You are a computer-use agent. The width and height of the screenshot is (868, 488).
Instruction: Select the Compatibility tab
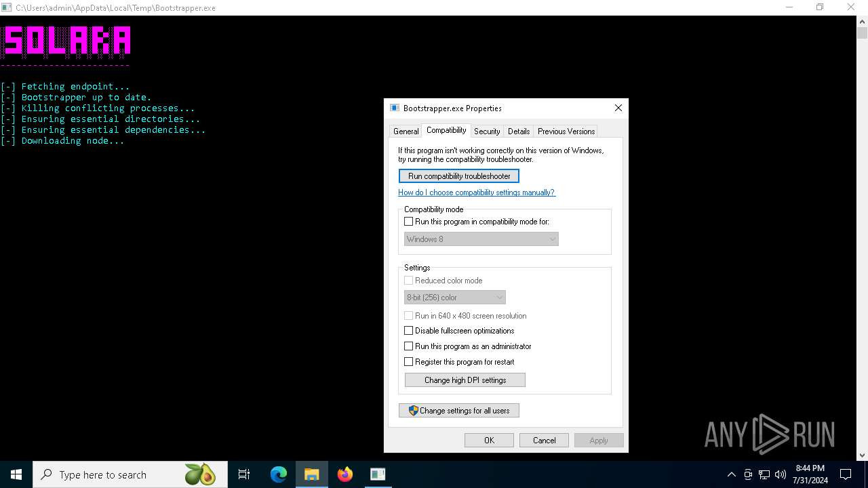(446, 130)
